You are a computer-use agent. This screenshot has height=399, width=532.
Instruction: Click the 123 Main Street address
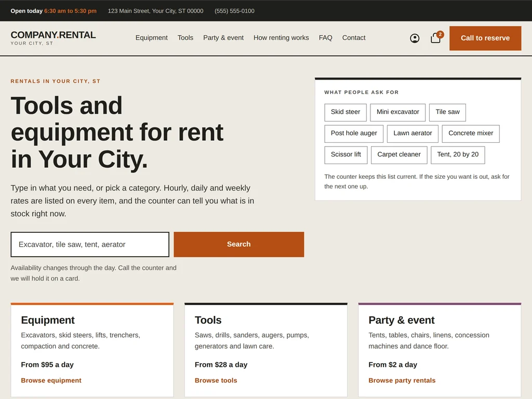click(156, 11)
